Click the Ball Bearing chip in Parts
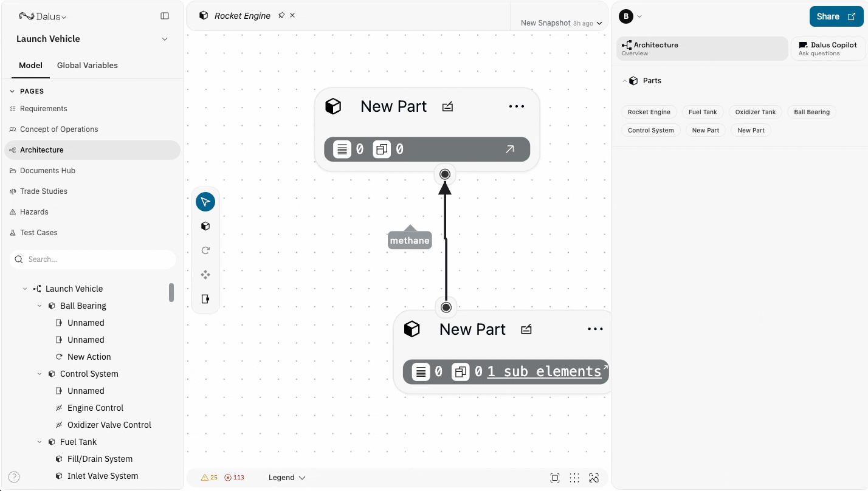The height and width of the screenshot is (491, 868). click(x=811, y=112)
